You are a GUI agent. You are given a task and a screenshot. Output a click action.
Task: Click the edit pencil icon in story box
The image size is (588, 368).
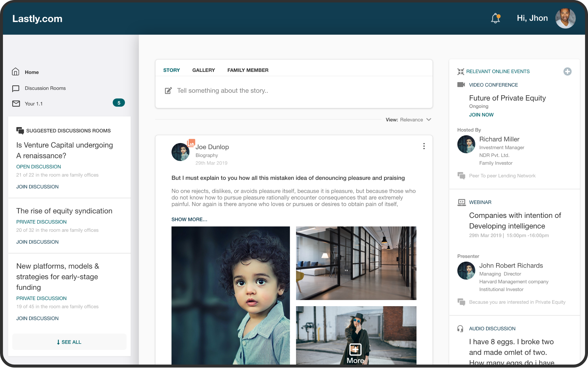pyautogui.click(x=168, y=91)
